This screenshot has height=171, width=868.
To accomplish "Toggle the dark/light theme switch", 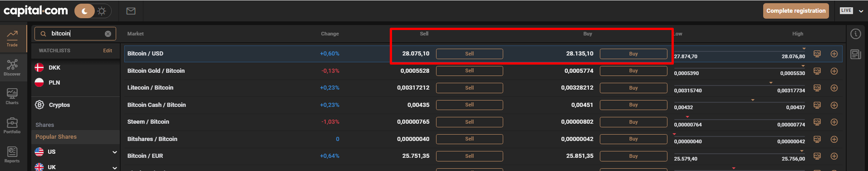I will click(x=93, y=11).
